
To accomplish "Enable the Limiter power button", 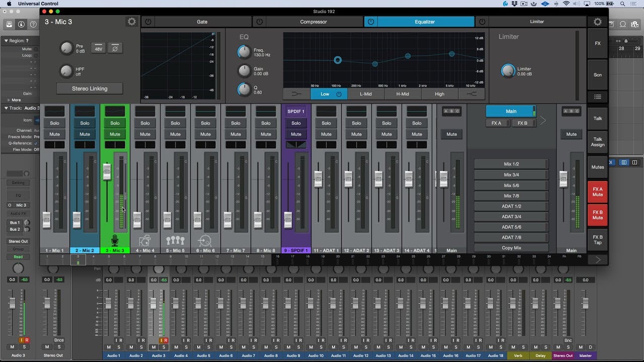I will (x=482, y=22).
